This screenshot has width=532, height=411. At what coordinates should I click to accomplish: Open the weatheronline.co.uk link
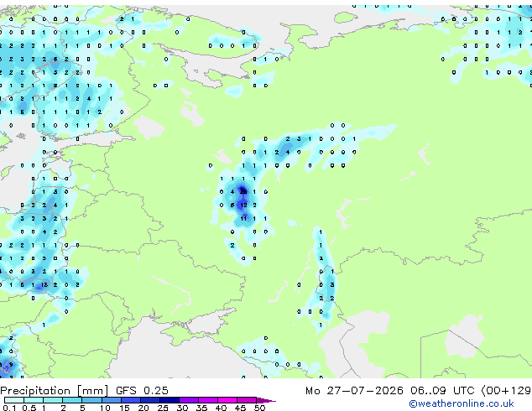pos(462,403)
